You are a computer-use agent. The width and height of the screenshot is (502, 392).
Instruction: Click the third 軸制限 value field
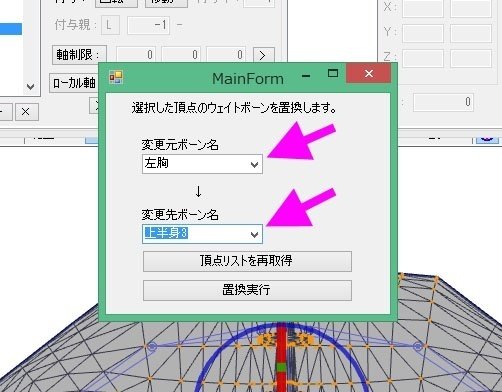[225, 55]
